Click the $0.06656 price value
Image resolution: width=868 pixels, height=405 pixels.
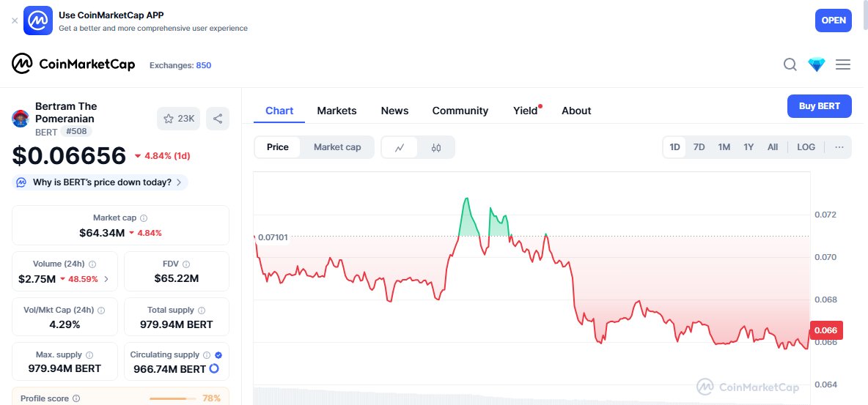69,156
